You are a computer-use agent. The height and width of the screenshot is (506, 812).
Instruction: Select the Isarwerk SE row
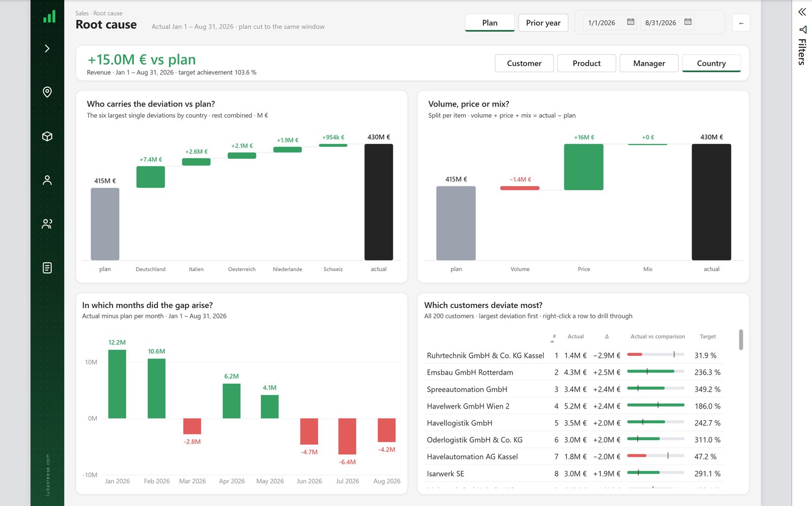click(574, 474)
